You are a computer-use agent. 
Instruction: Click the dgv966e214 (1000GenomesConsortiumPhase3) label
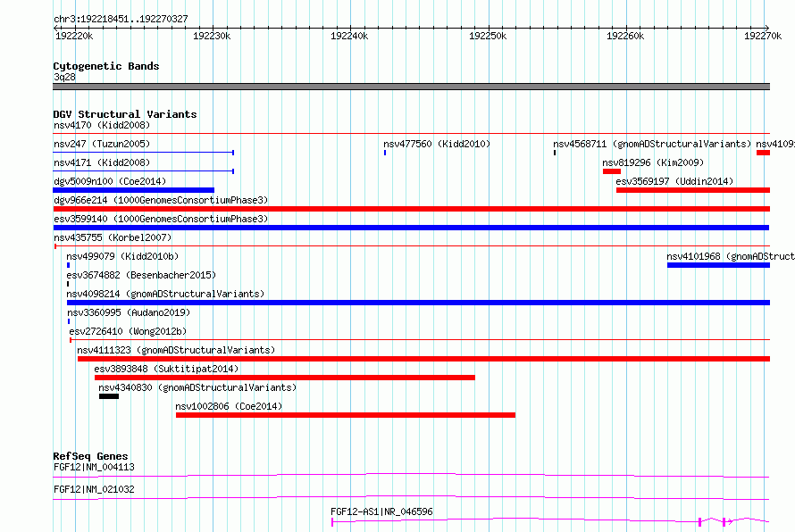[161, 200]
